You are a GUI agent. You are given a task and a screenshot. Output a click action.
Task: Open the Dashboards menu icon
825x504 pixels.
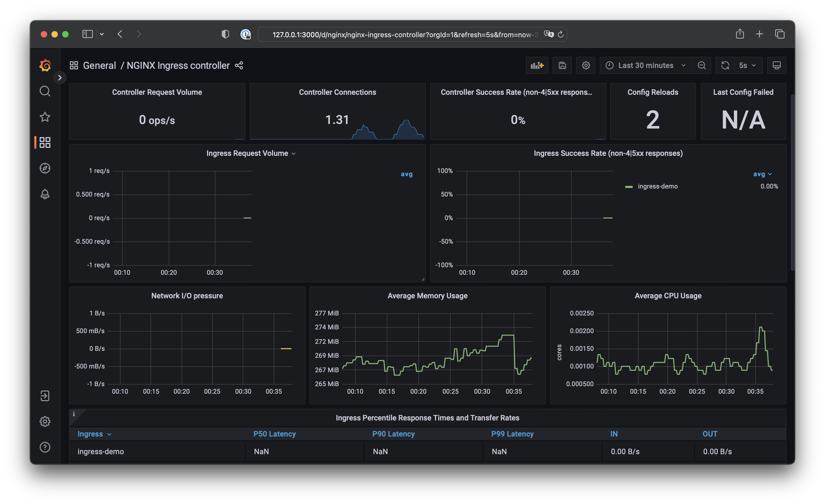(45, 142)
